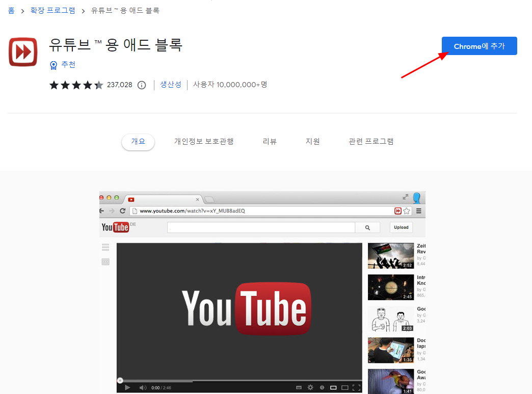532x394 pixels.
Task: Click the gray dots icon below guide menu
Action: click(x=105, y=262)
